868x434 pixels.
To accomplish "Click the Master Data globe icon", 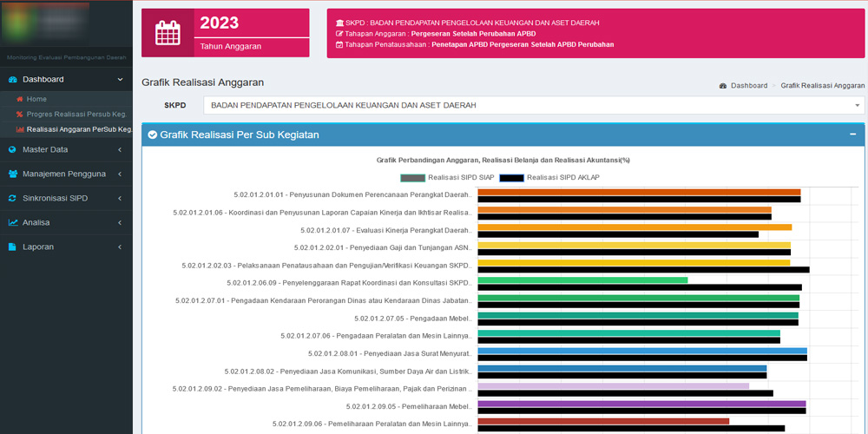I will 13,149.
